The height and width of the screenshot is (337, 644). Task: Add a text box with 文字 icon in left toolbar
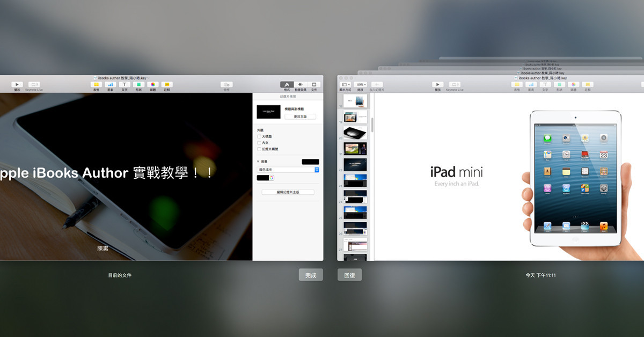[125, 84]
